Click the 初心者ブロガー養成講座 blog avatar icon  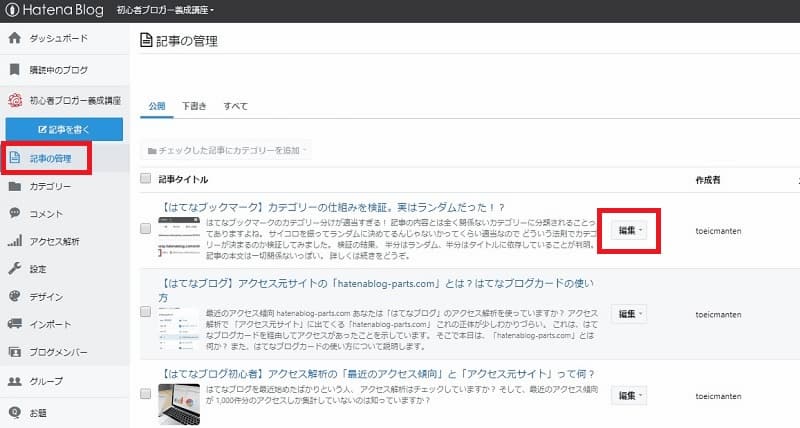point(15,100)
